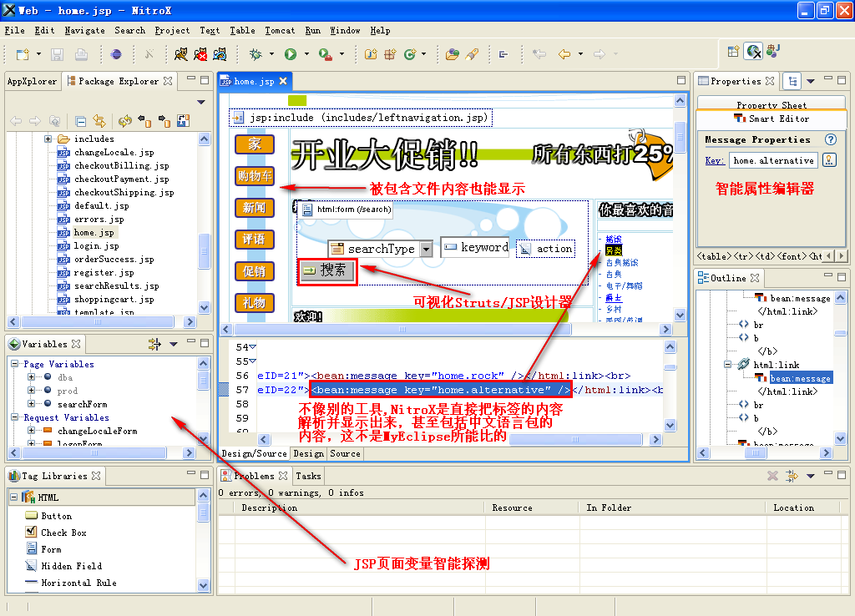Viewport: 855px width, 616px height.
Task: Refresh Package Explorer with the yellow arrows icon
Action: [x=125, y=121]
